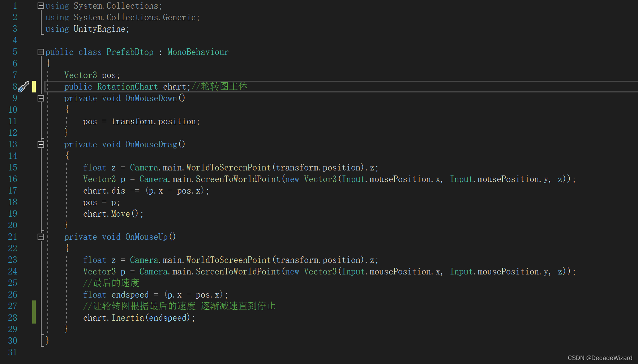Click the comment //最后的速度

111,283
